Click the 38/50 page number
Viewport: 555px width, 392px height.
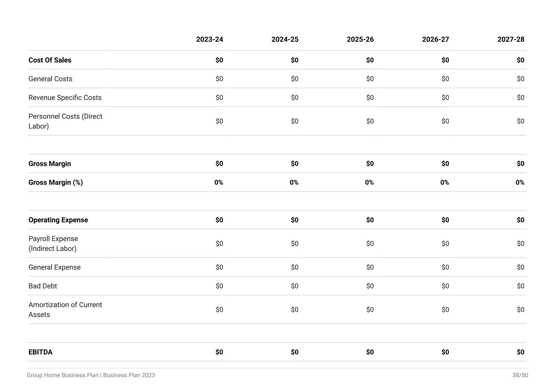(x=520, y=375)
